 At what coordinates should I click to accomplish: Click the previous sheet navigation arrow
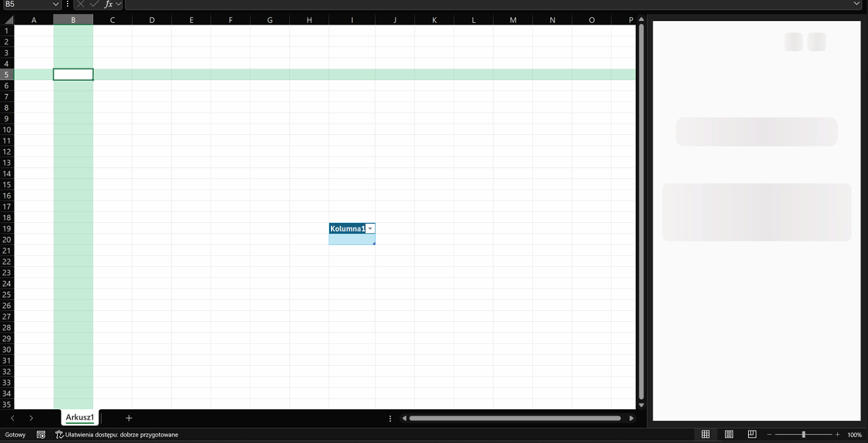(x=13, y=418)
